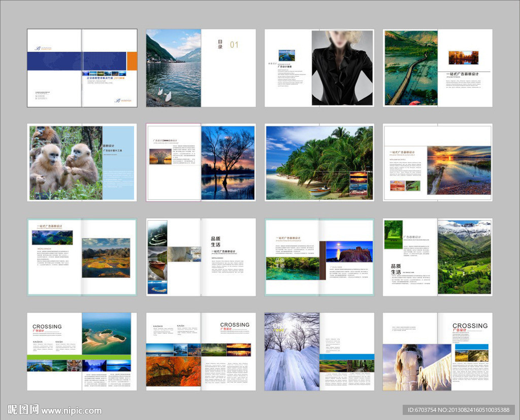Click the '01' page number
520x420 pixels.
[234, 45]
